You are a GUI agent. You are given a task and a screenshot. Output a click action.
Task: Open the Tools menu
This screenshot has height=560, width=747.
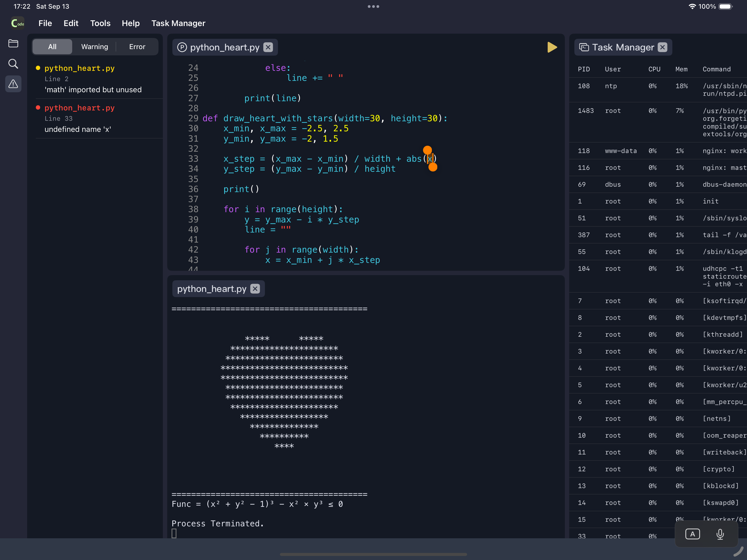point(100,23)
